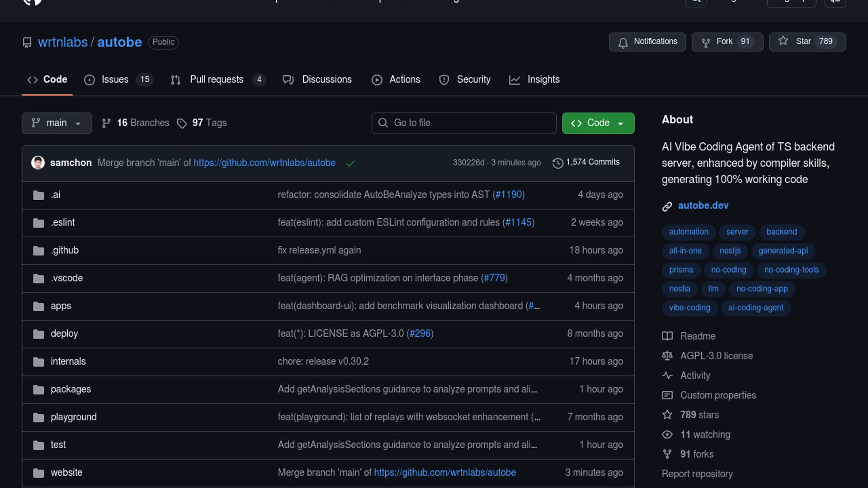Click the nestjs topic tag
Viewport: 868px width, 488px height.
click(730, 251)
